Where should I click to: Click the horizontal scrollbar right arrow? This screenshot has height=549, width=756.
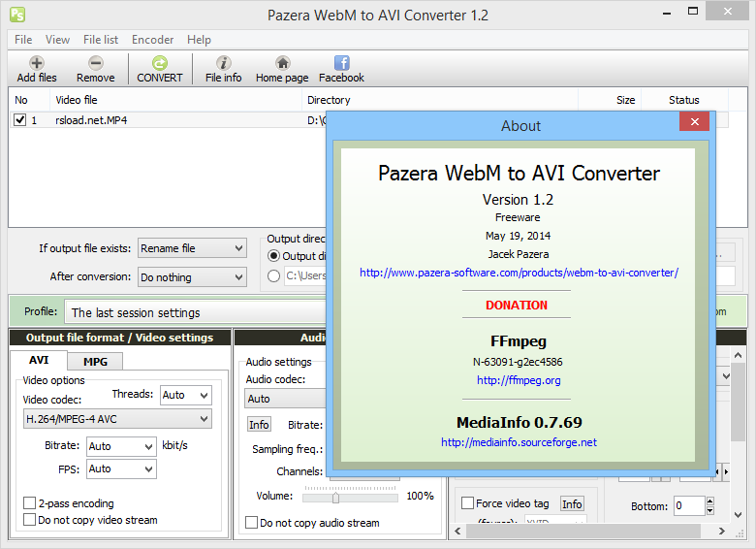pos(722,532)
